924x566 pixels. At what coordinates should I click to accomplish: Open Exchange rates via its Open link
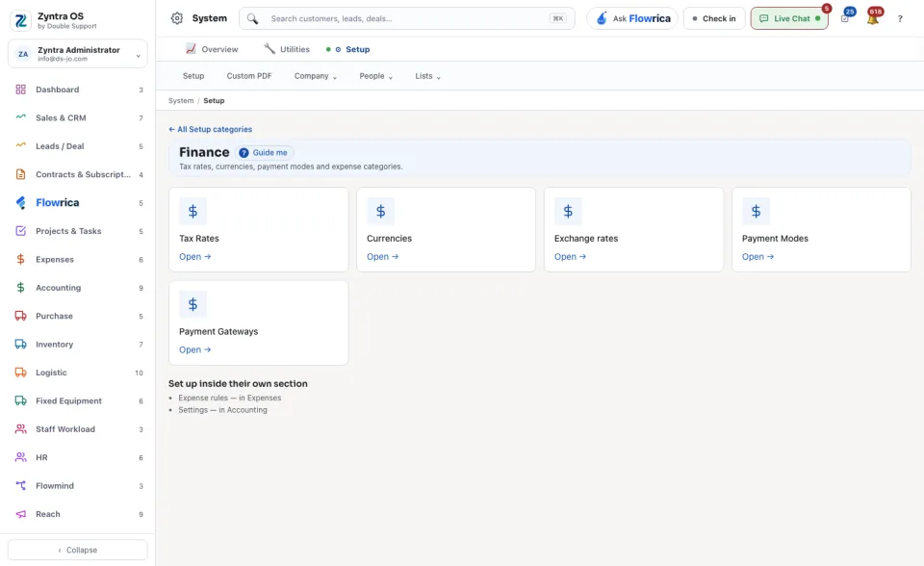pyautogui.click(x=570, y=256)
